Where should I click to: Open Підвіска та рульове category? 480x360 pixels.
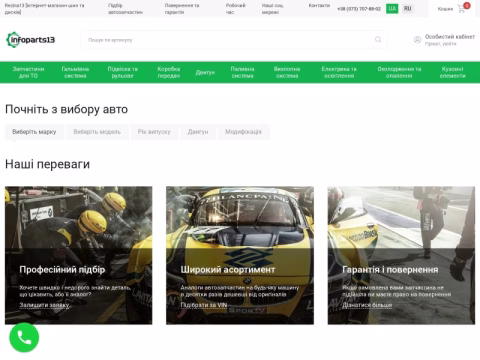(122, 72)
